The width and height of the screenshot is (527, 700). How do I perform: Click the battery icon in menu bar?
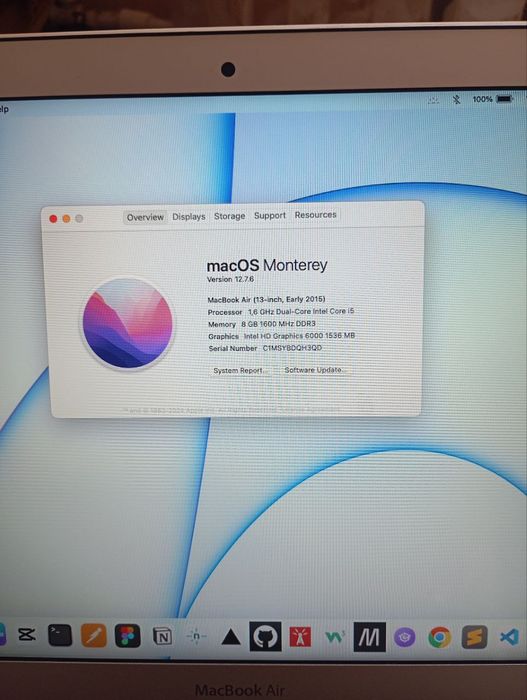click(x=505, y=99)
